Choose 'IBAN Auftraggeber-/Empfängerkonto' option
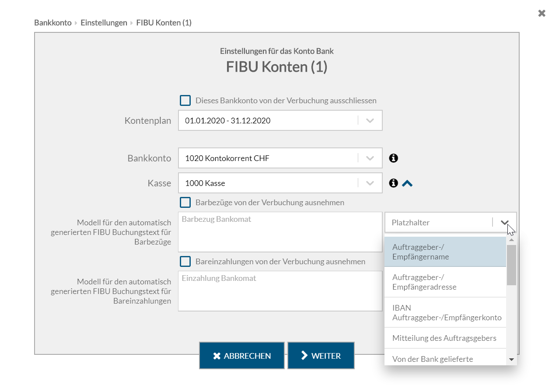Image resolution: width=552 pixels, height=392 pixels. [445, 312]
